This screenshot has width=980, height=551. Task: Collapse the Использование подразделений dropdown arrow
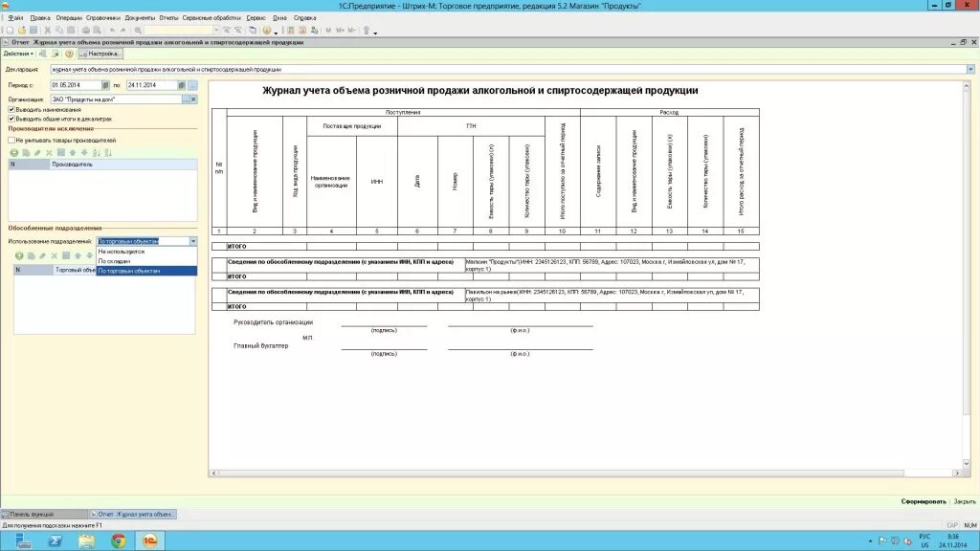click(x=193, y=241)
